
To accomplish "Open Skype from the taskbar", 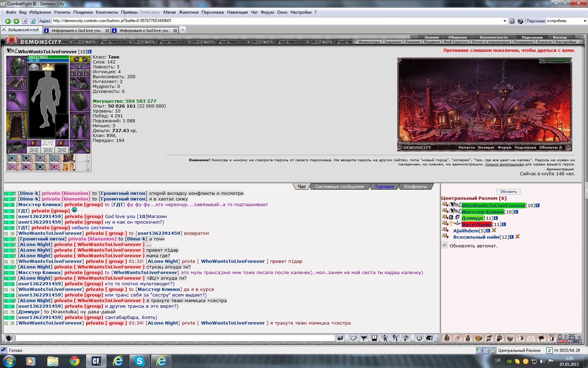I will [140, 361].
